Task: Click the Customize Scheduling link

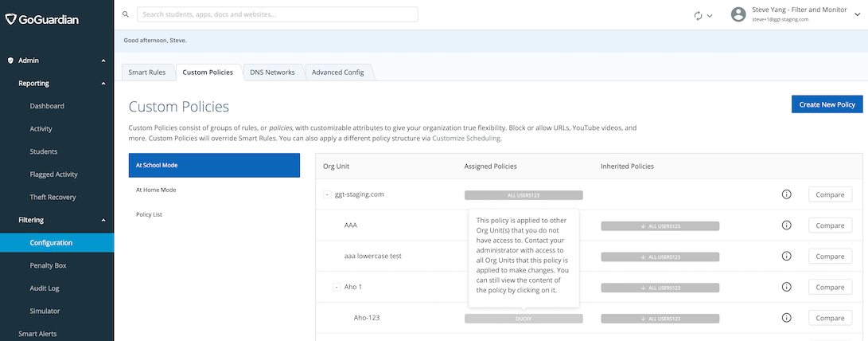Action: [x=466, y=139]
